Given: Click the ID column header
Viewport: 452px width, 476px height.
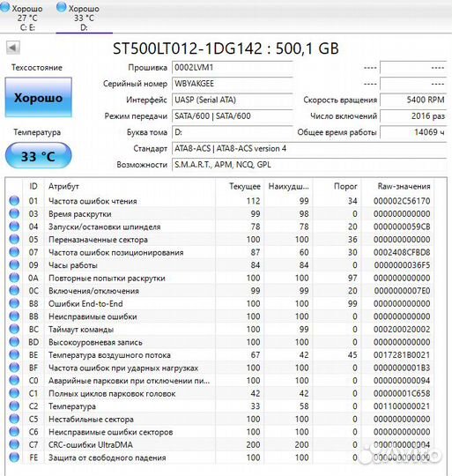Looking at the screenshot, I should click(33, 186).
